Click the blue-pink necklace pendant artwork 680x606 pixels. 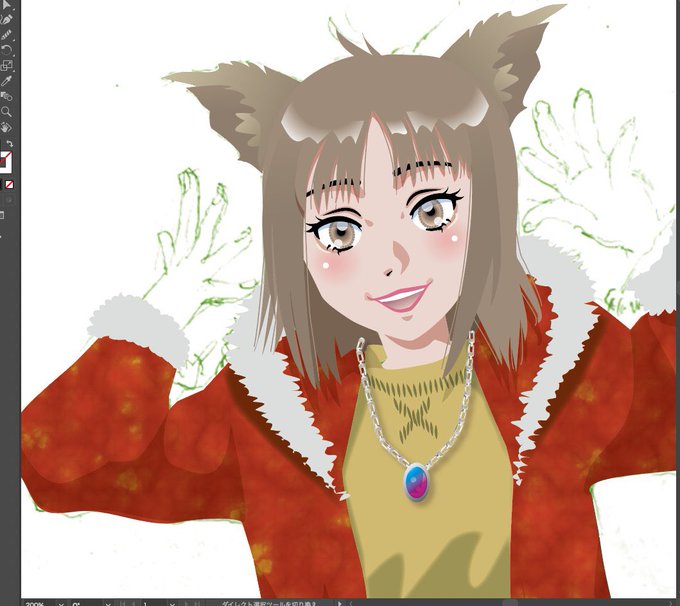[x=416, y=482]
